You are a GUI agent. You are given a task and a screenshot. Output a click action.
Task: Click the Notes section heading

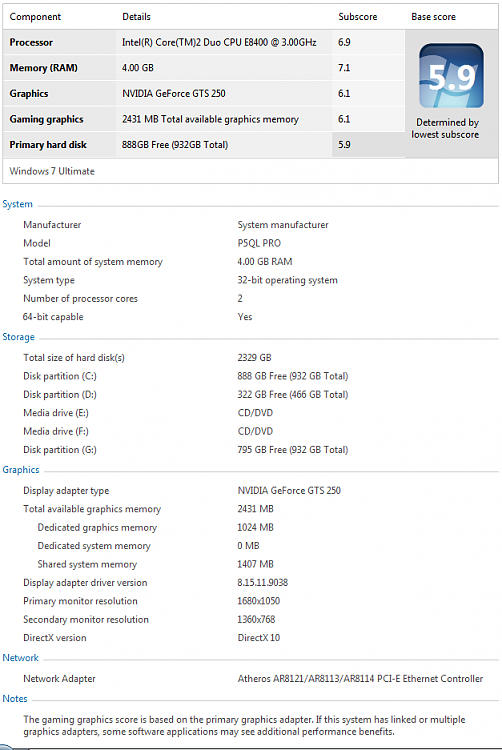tap(15, 699)
